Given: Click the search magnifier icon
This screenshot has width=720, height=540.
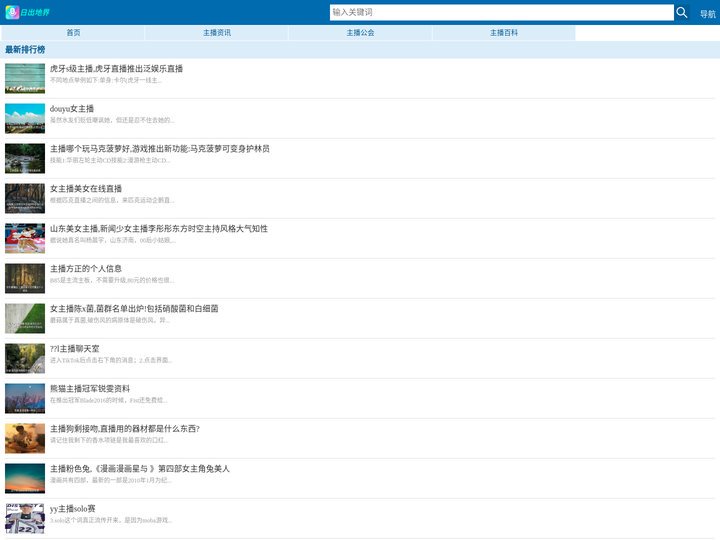Looking at the screenshot, I should pyautogui.click(x=681, y=12).
